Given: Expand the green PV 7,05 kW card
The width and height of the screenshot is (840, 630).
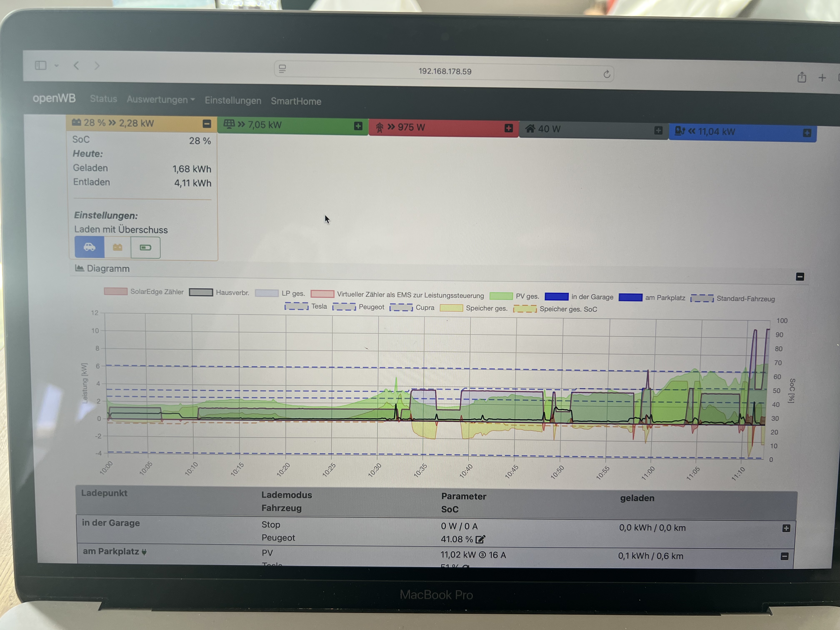Looking at the screenshot, I should tap(358, 126).
